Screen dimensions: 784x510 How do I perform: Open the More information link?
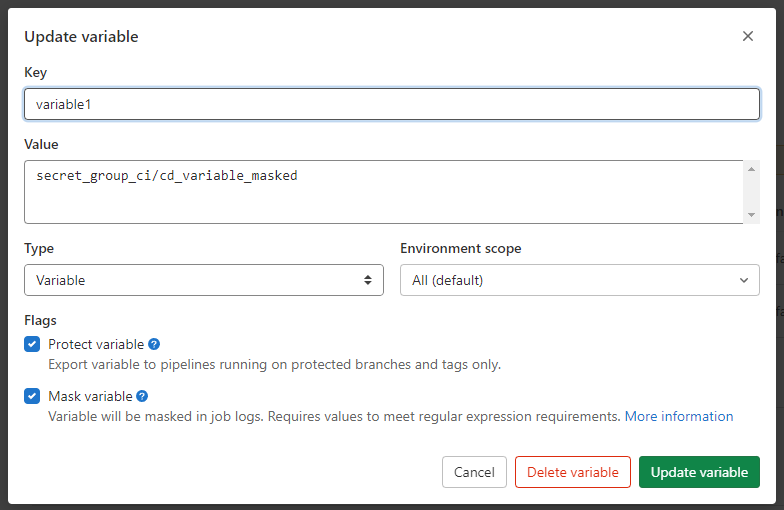tap(679, 416)
